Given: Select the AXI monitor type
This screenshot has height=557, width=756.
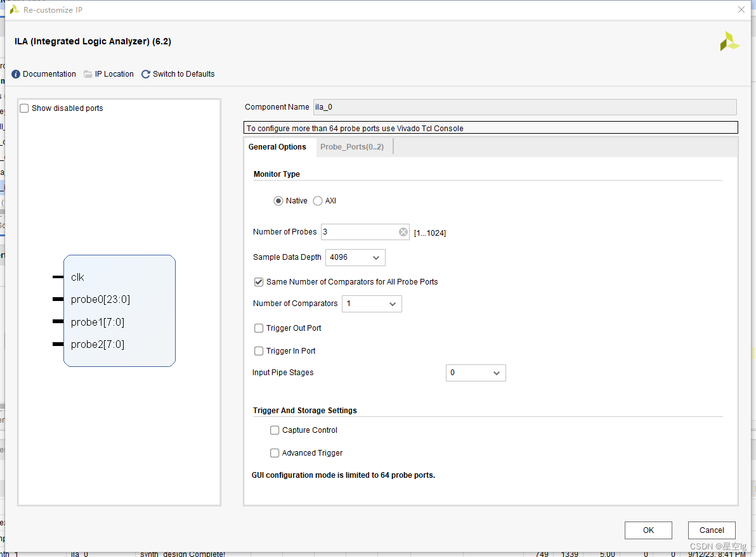Looking at the screenshot, I should tap(318, 201).
